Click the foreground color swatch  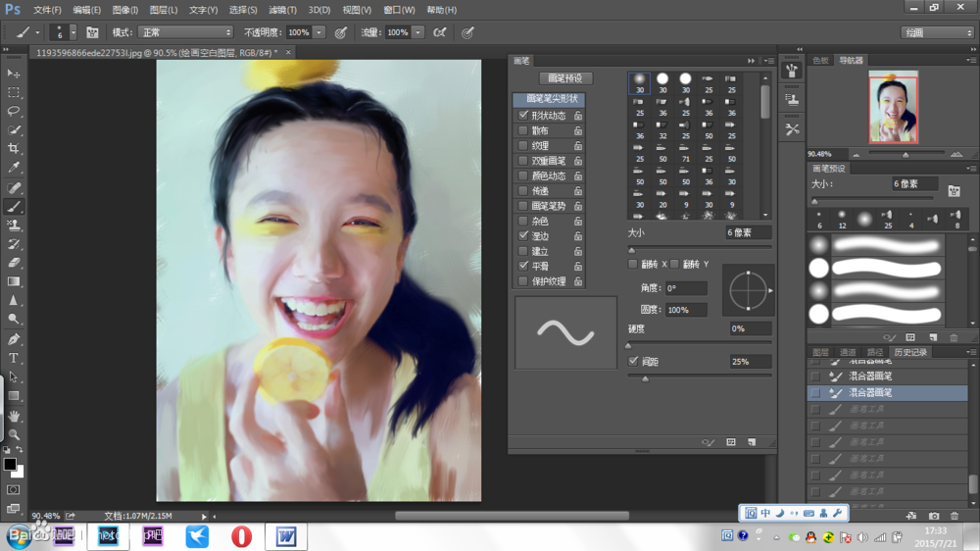pyautogui.click(x=10, y=464)
